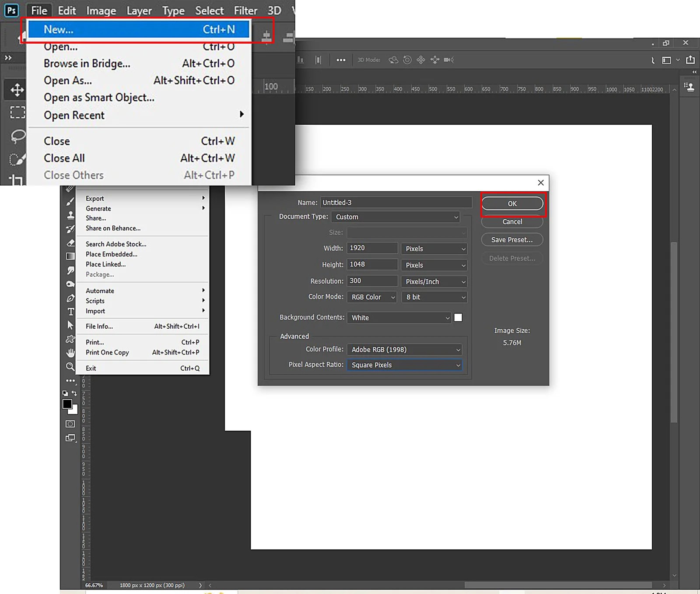700x594 pixels.
Task: Click the white background contents swatch
Action: point(458,318)
